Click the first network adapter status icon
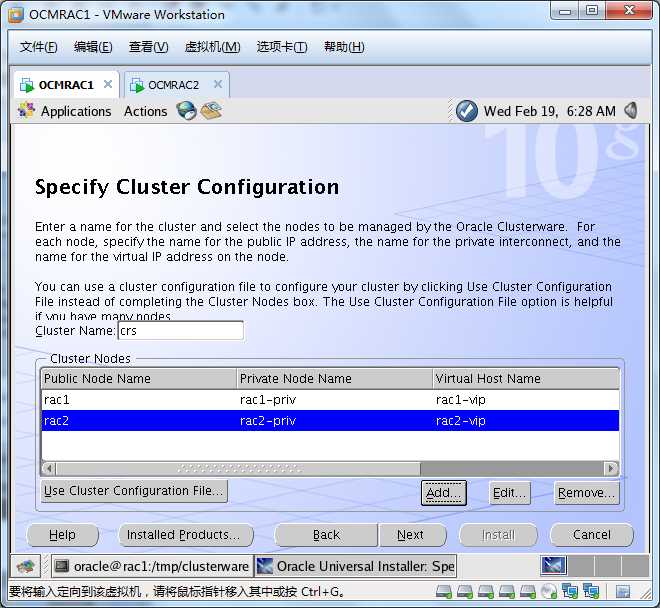Viewport: 660px width, 608px height. [570, 592]
